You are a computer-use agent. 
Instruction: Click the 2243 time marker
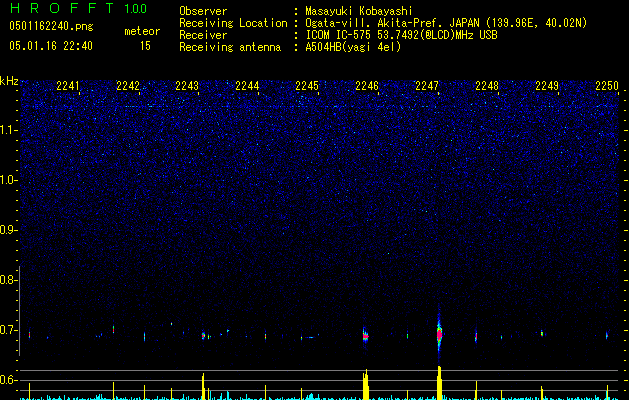tap(187, 86)
